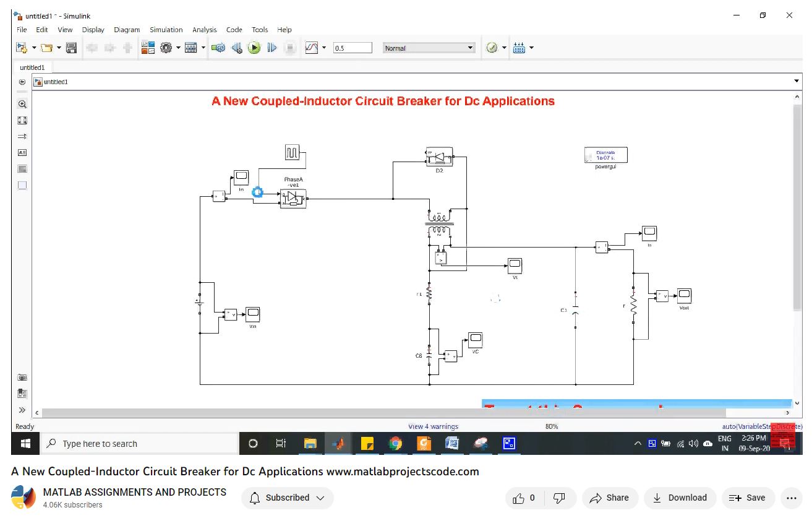Click the simulation stop time field
Viewport: 812px width, 518px height.
coord(353,48)
